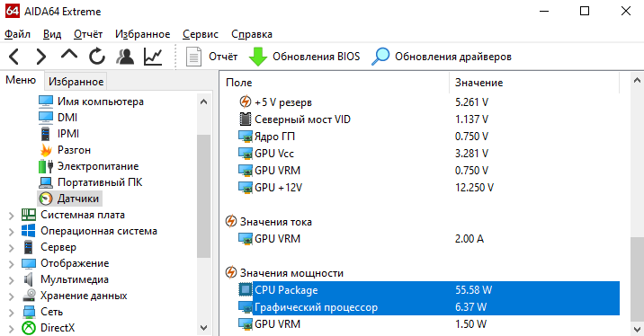This screenshot has width=644, height=336.
Task: Switch to the Избранное tab
Action: (x=76, y=81)
